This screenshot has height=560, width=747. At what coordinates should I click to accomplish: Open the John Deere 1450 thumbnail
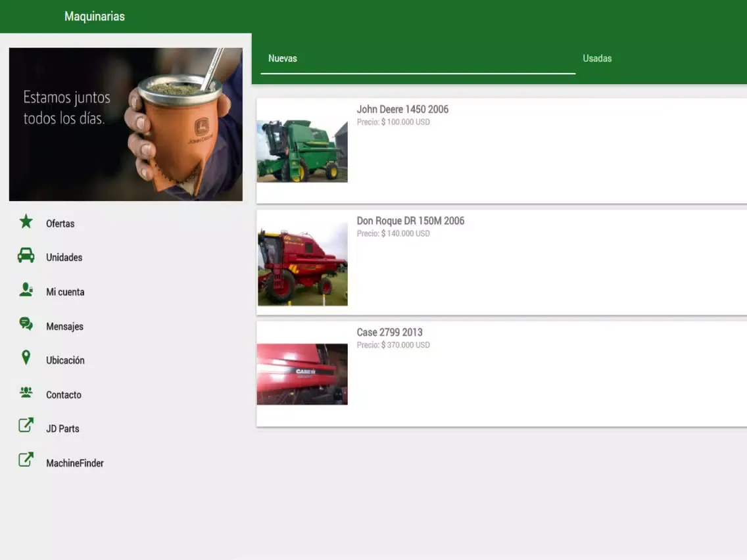pyautogui.click(x=302, y=151)
